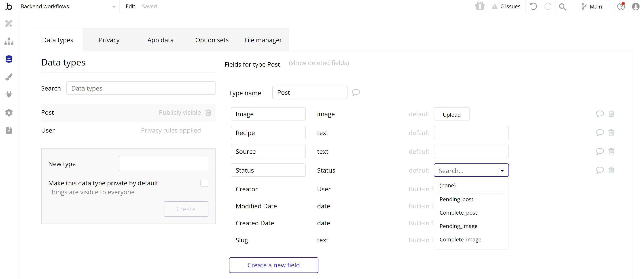
Task: Open the Option sets tab
Action: coord(212,40)
